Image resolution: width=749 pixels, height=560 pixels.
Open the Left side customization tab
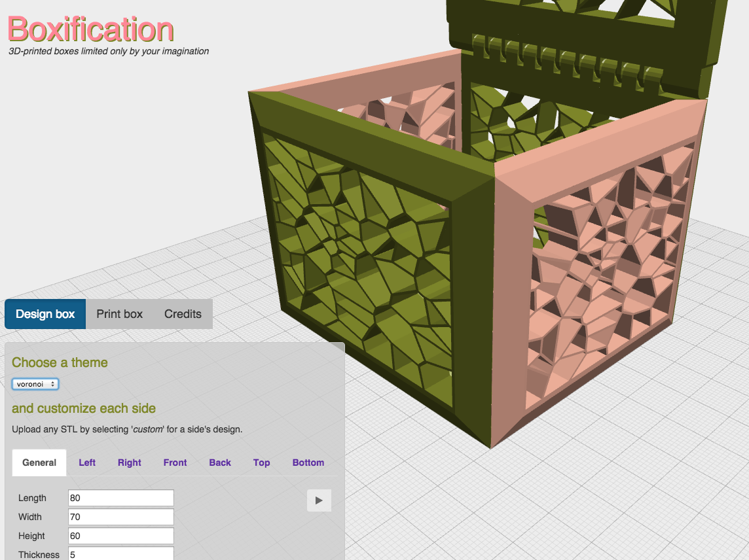[x=87, y=463]
